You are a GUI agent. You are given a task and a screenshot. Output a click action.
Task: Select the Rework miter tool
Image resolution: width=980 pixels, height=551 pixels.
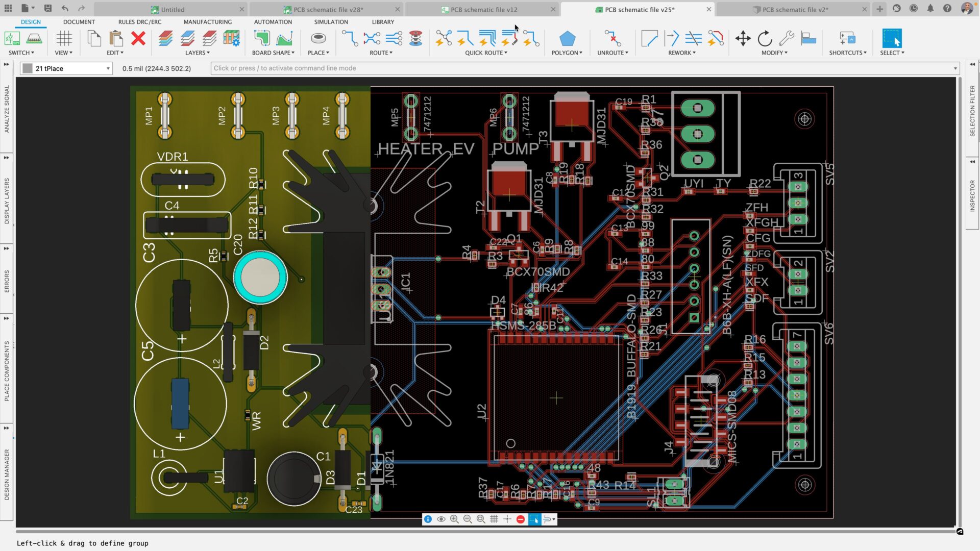click(x=649, y=38)
